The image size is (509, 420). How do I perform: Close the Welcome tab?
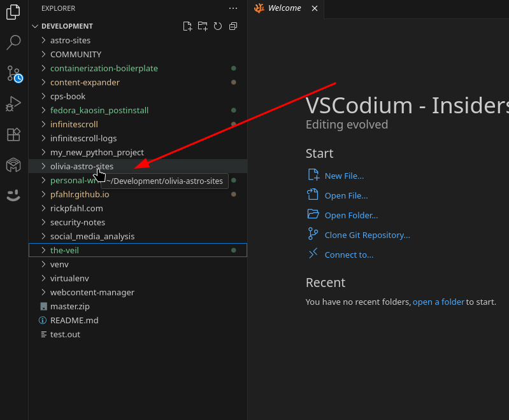point(315,8)
